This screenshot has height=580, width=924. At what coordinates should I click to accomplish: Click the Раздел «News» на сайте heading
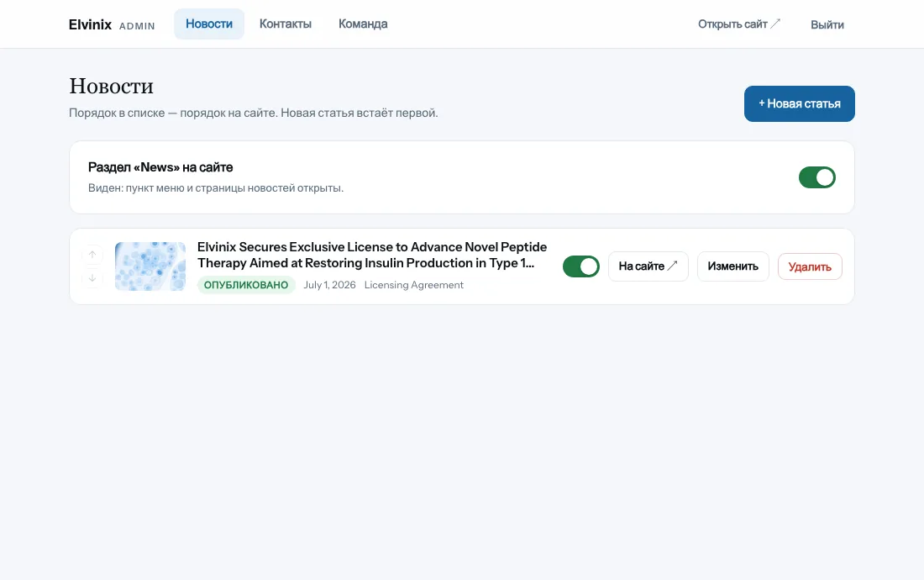160,167
